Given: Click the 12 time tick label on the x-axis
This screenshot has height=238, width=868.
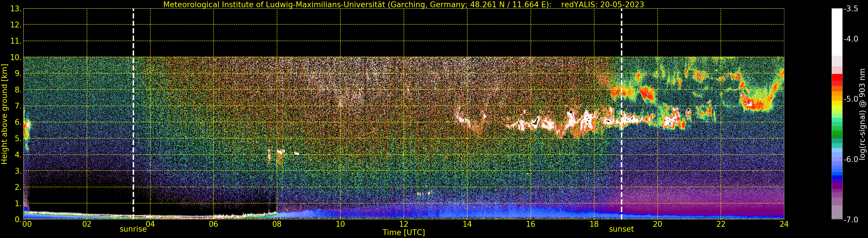Looking at the screenshot, I should [404, 224].
